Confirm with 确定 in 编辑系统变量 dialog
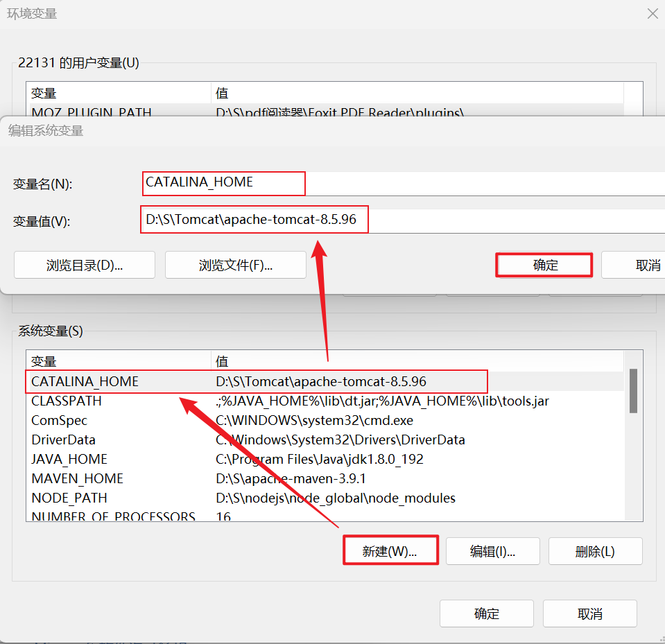Viewport: 665px width, 644px height. [x=545, y=265]
